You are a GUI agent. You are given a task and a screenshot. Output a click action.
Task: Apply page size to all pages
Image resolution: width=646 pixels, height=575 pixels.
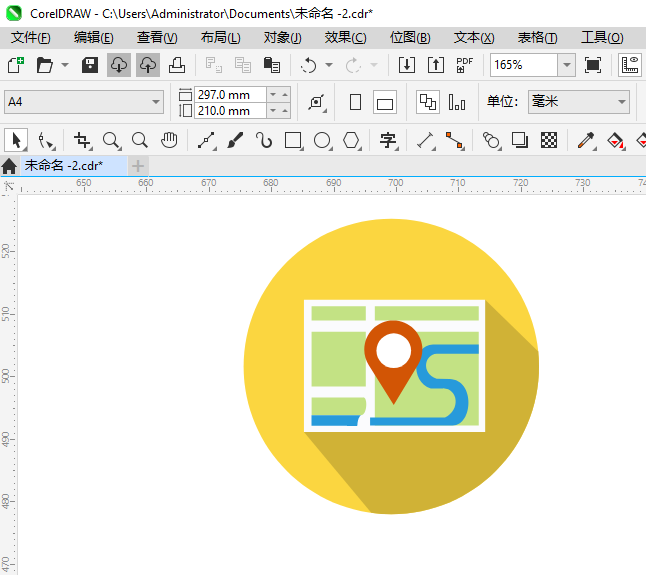coord(428,102)
